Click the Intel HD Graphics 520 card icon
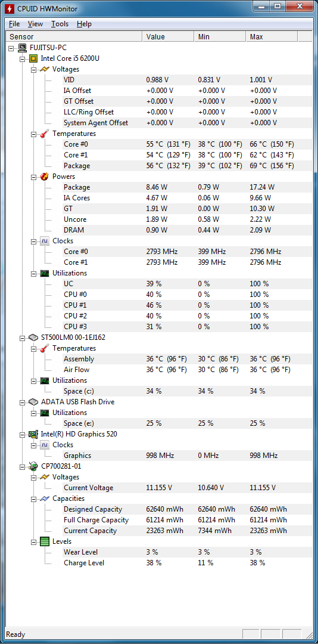The height and width of the screenshot is (644, 318). 34,434
